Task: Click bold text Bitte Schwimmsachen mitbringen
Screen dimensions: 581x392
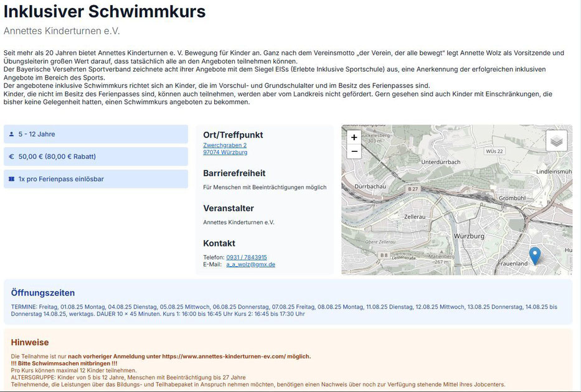Action: click(x=64, y=363)
